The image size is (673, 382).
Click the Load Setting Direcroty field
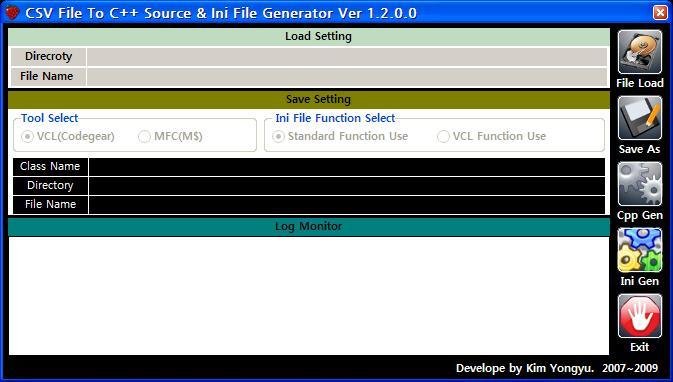[347, 57]
